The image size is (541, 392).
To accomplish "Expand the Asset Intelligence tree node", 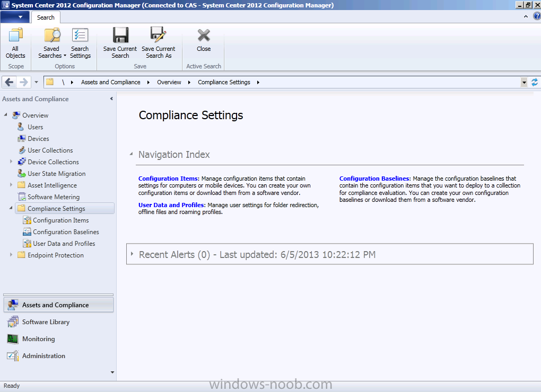I will (11, 185).
